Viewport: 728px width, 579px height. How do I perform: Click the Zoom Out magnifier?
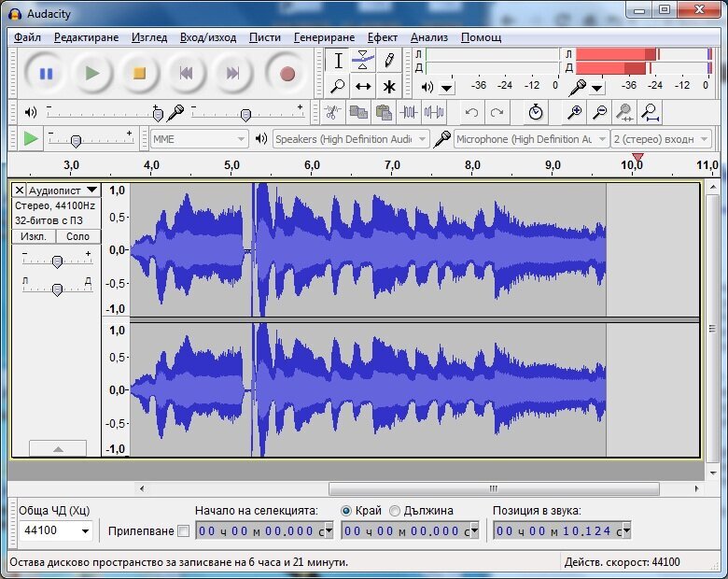[x=600, y=112]
